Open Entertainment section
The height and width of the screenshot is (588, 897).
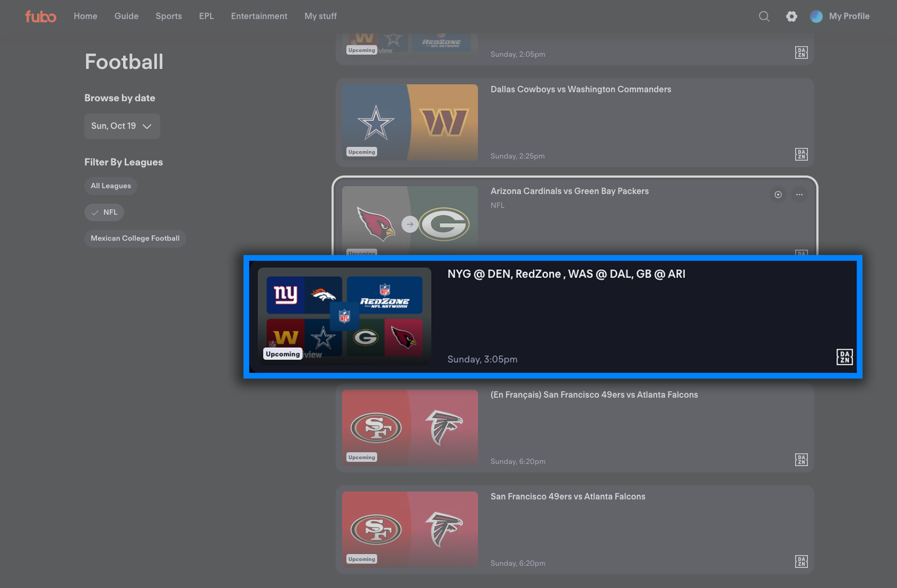259,16
